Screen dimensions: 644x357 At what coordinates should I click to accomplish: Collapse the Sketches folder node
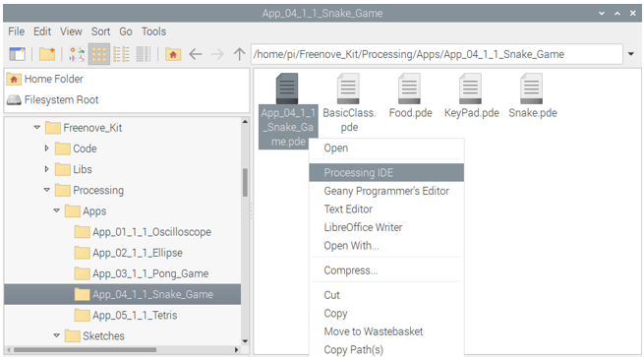[57, 335]
